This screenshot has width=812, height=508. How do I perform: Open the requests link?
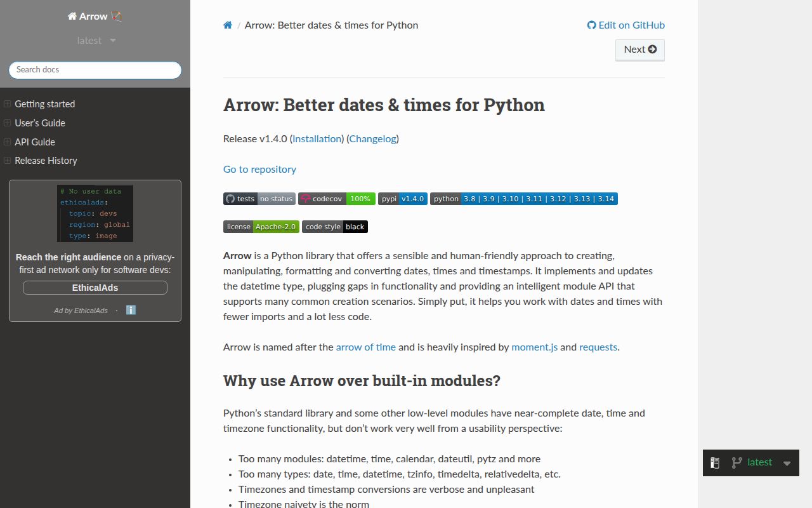[598, 347]
